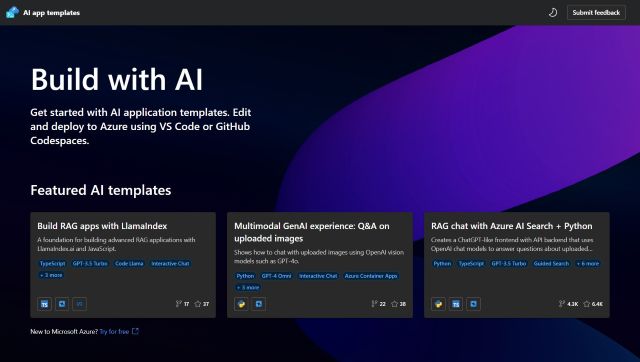Click the TS icon on RAG chat card

coord(456,304)
